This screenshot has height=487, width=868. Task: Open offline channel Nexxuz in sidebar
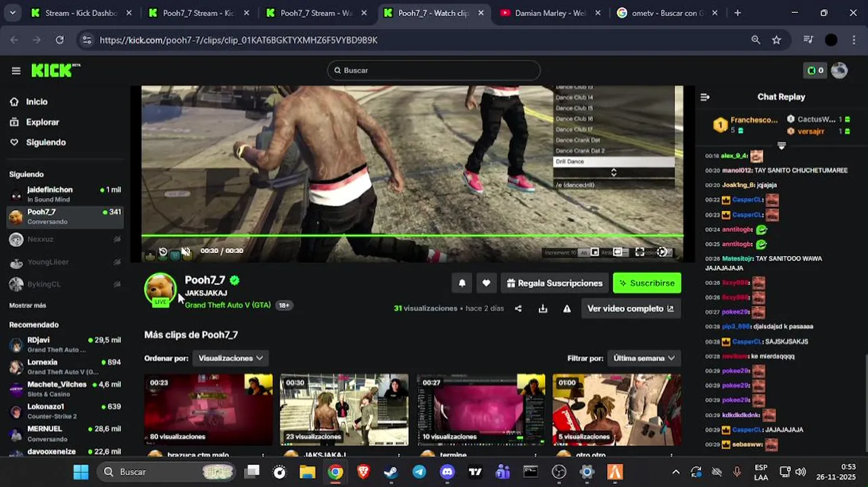pyautogui.click(x=65, y=239)
